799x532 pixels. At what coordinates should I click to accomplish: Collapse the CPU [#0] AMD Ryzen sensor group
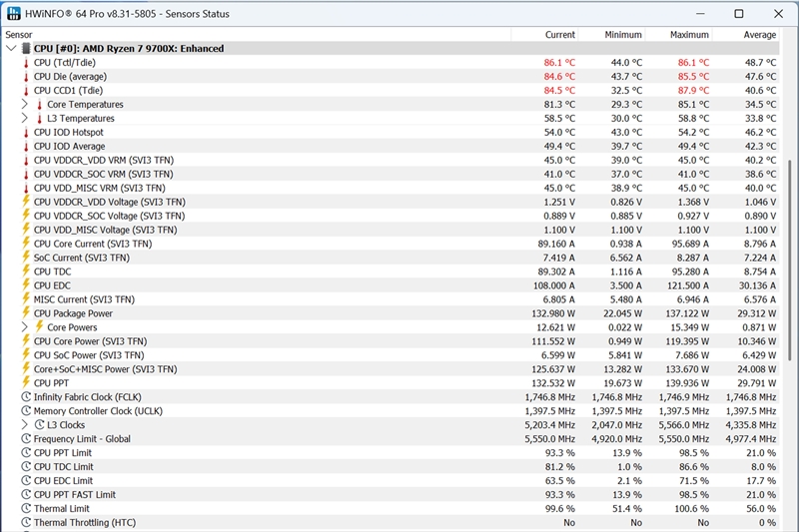point(11,48)
